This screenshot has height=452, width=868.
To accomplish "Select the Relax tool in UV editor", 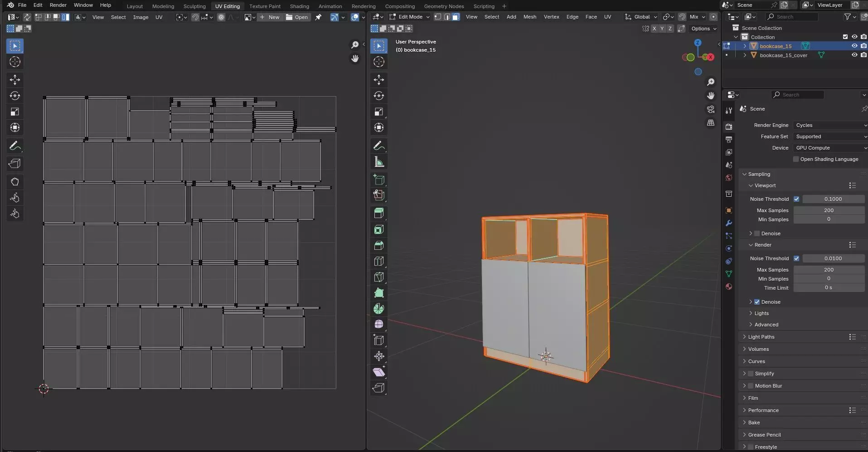I will tap(15, 198).
